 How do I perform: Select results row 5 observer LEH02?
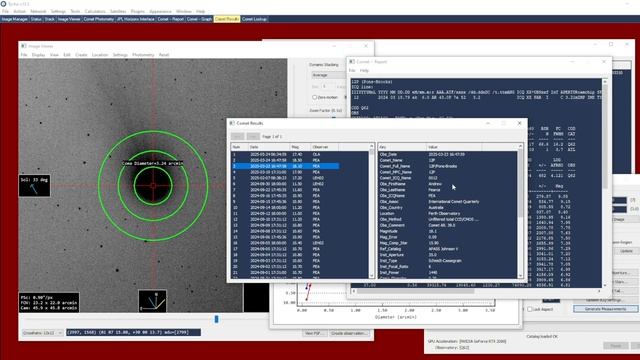click(x=285, y=178)
